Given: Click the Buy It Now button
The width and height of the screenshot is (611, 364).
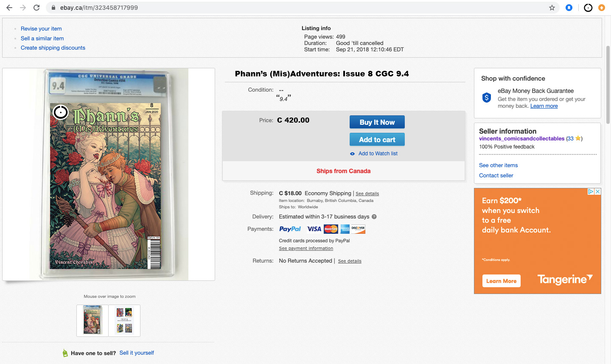Looking at the screenshot, I should click(377, 122).
